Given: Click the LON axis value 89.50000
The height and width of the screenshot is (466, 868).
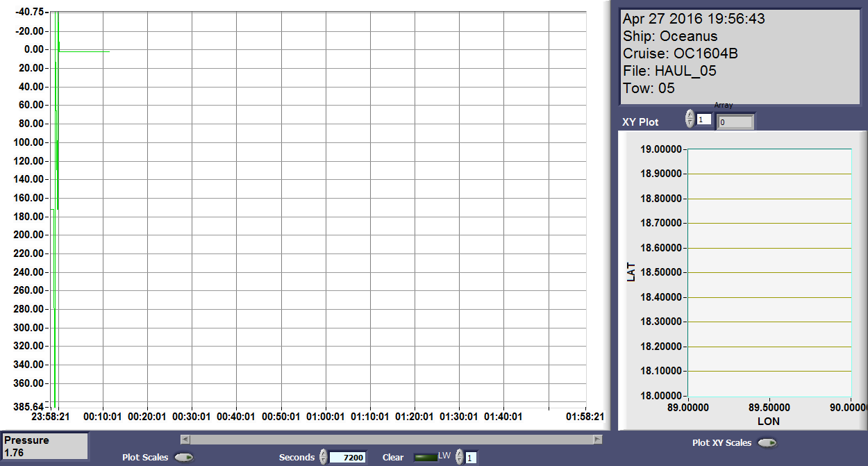Looking at the screenshot, I should (x=769, y=409).
